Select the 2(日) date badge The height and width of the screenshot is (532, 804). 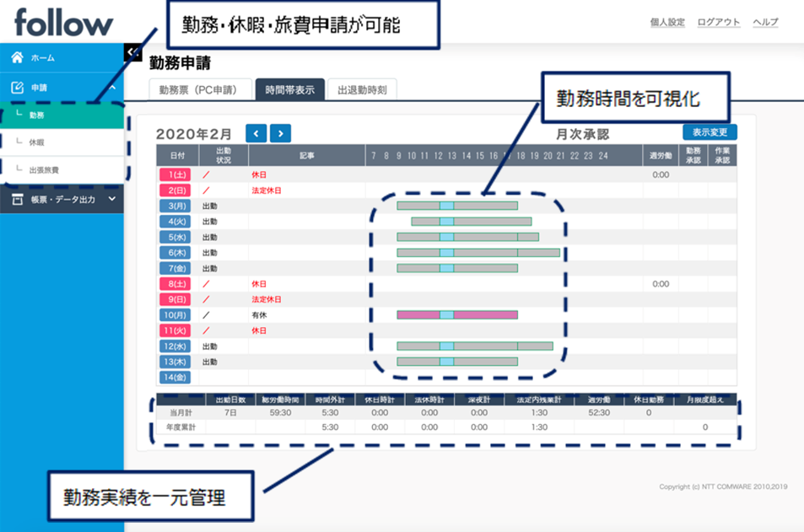pos(175,191)
